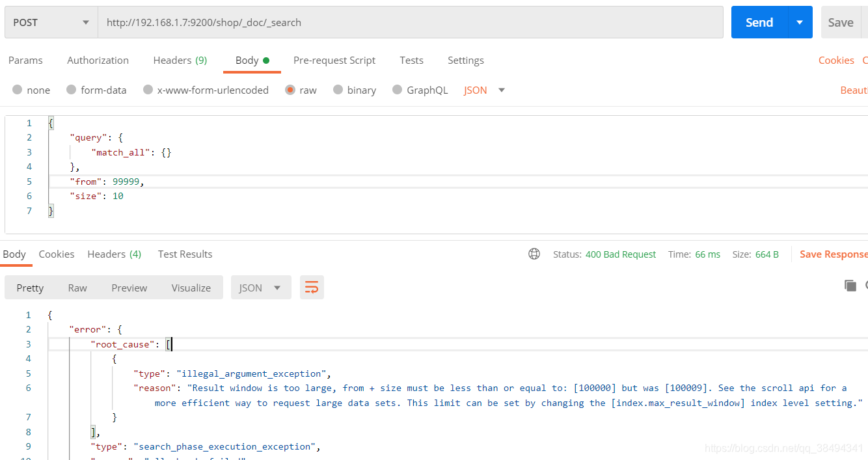Click the wrap lines icon in response toolbar

[x=312, y=288]
